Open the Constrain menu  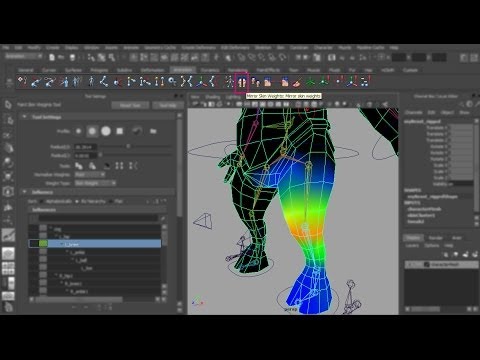tap(299, 48)
